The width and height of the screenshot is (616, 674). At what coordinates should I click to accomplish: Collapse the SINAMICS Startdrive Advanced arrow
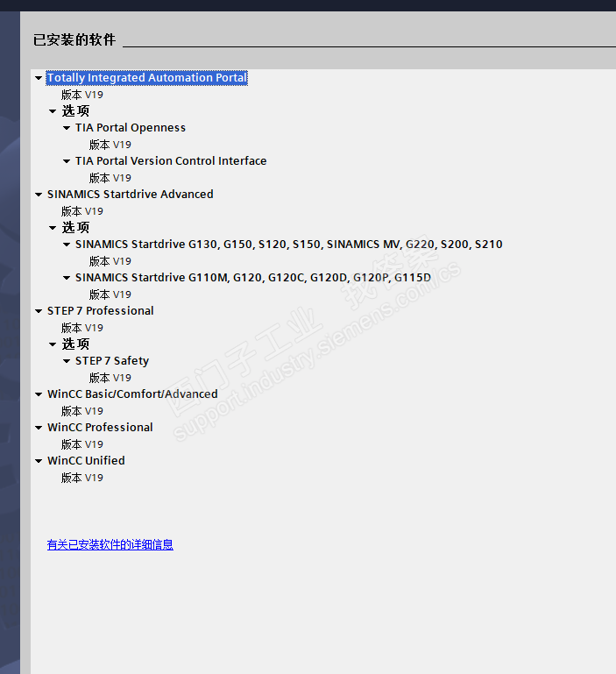coord(39,195)
